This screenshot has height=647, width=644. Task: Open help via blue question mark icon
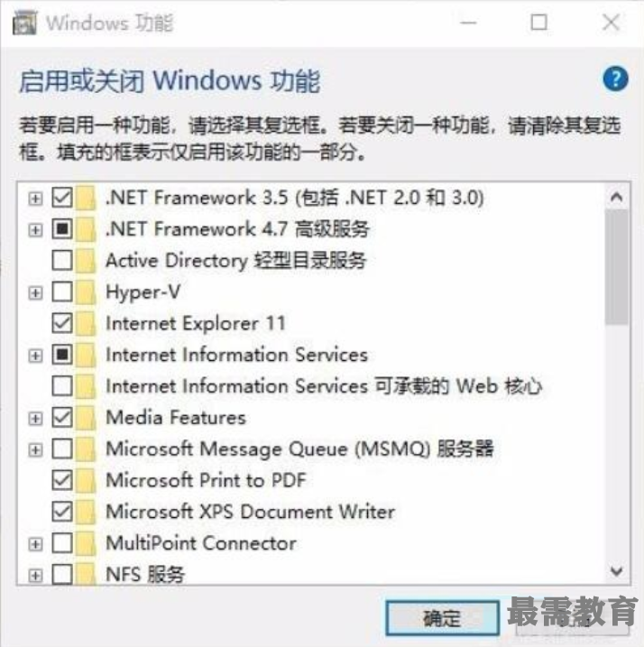point(615,79)
